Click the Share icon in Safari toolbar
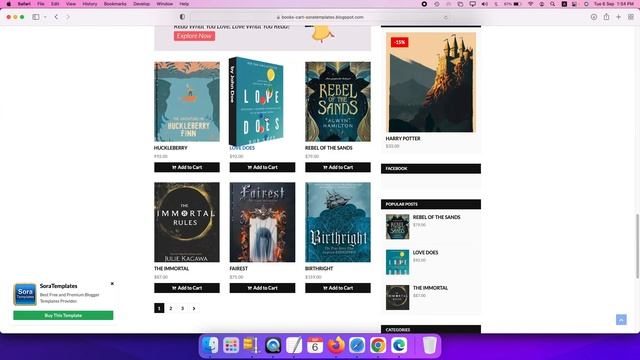This screenshot has height=360, width=640. [x=607, y=17]
